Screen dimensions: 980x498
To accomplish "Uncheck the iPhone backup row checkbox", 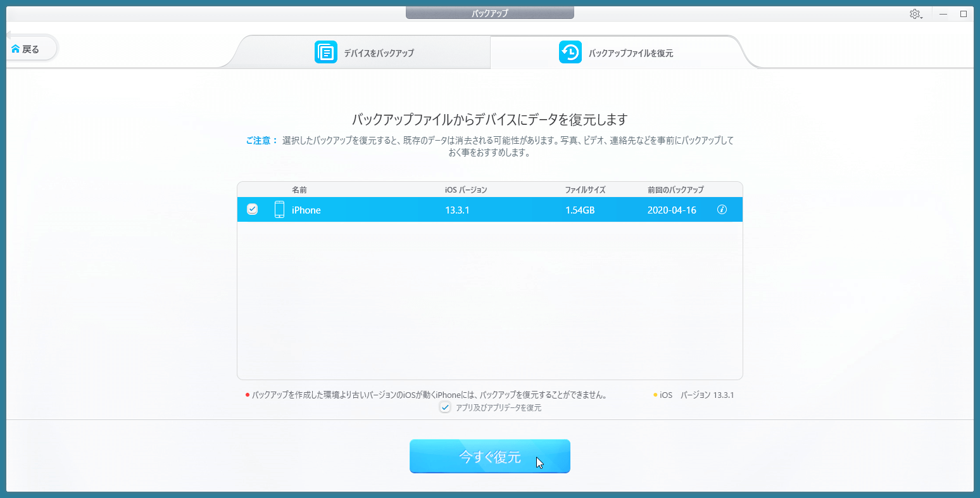I will pos(252,210).
